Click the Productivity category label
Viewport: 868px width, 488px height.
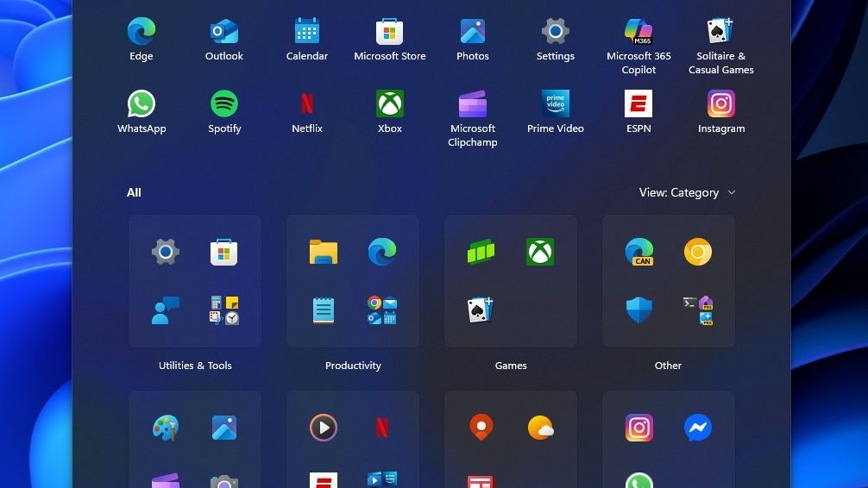353,366
